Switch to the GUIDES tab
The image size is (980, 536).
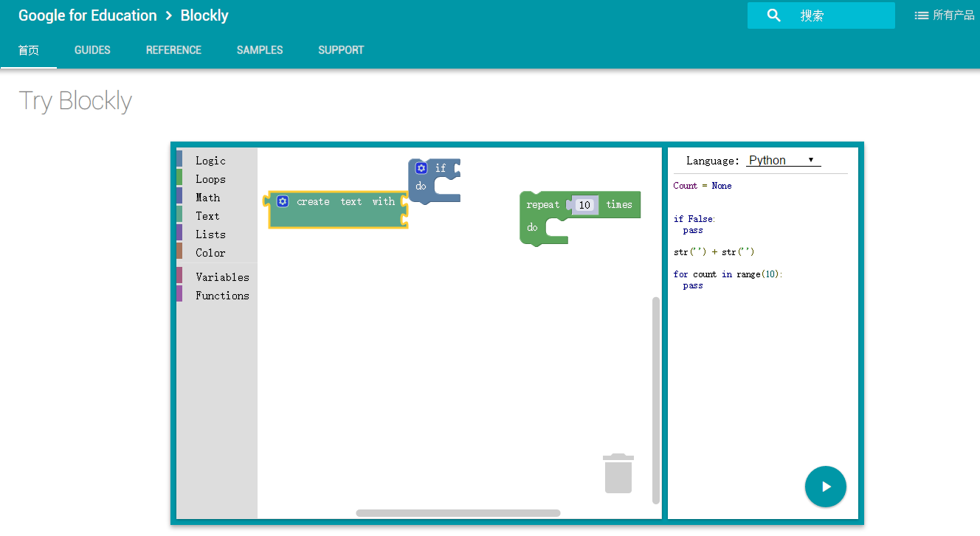pos(92,50)
